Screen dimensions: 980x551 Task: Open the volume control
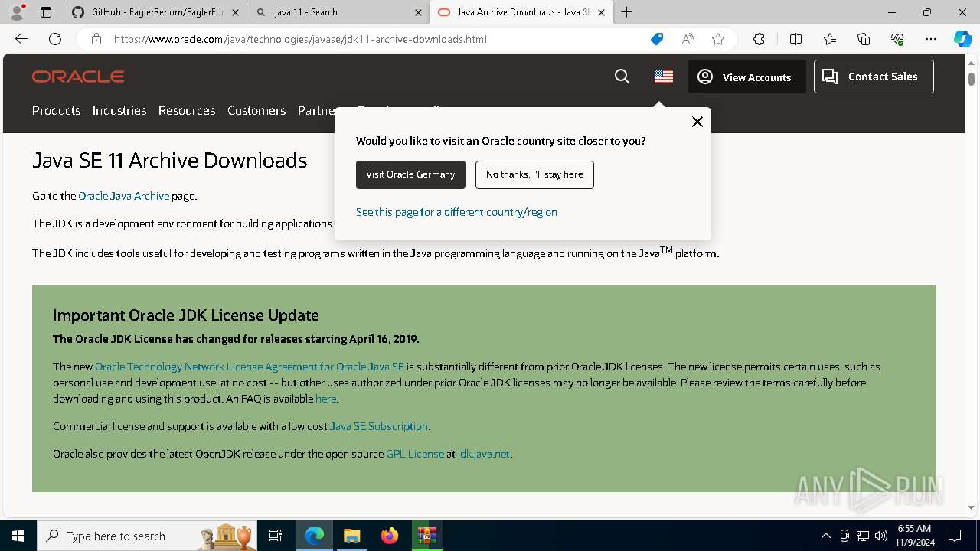pyautogui.click(x=881, y=536)
